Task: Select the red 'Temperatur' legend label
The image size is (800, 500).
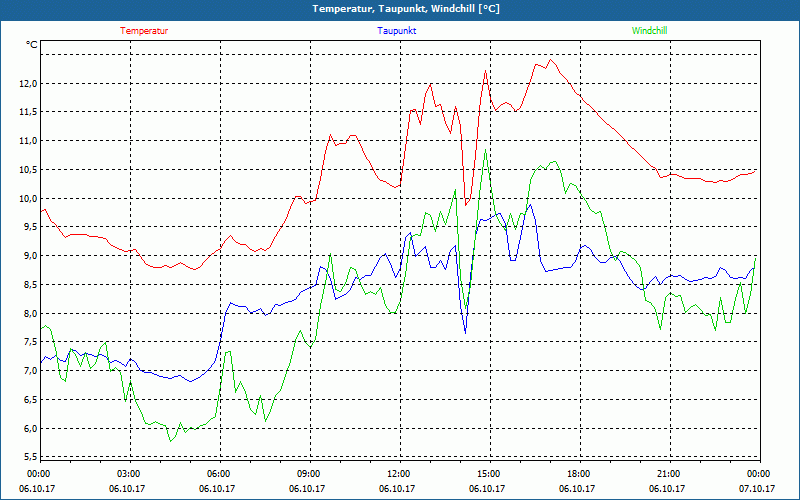Action: (144, 31)
